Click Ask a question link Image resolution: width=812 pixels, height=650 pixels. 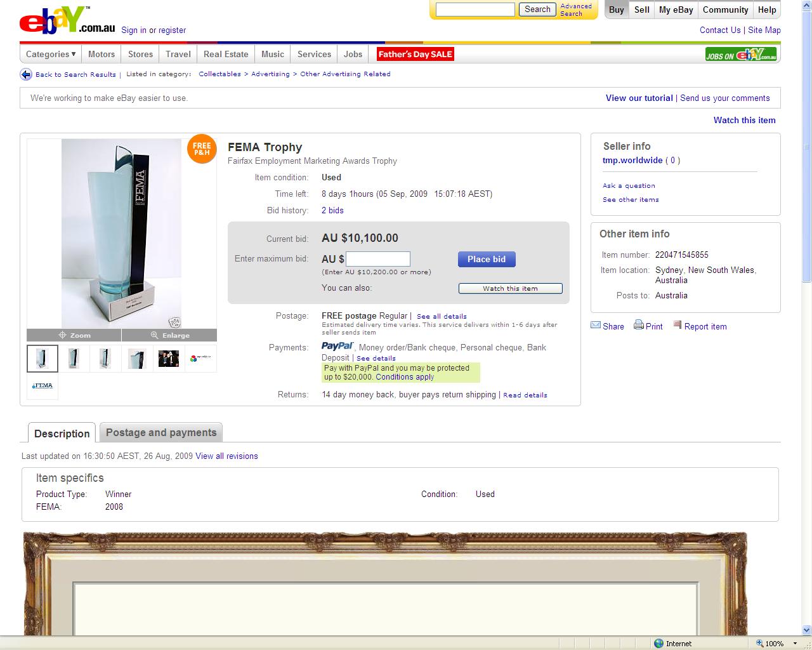(629, 185)
